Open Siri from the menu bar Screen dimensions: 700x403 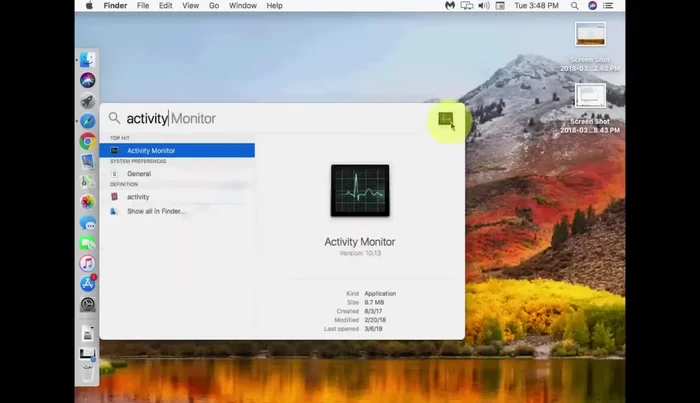point(593,6)
